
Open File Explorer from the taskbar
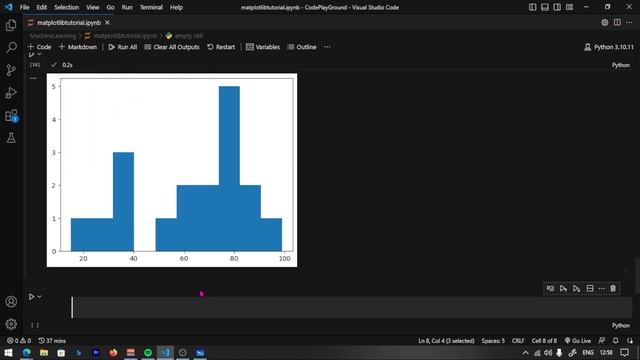tap(44, 353)
